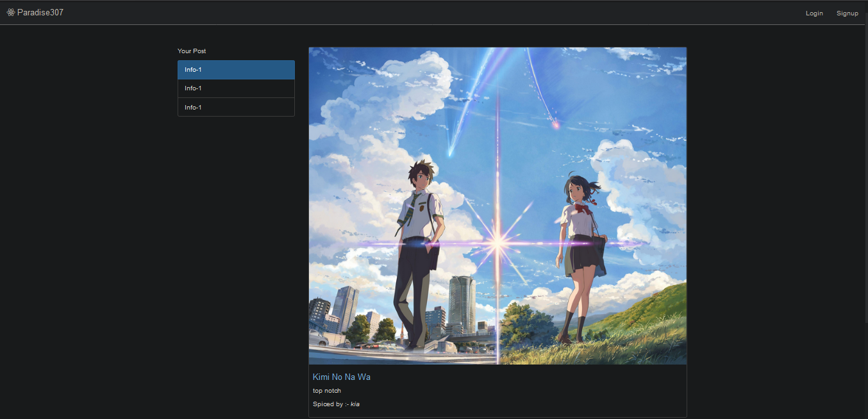868x419 pixels.
Task: Click the "Your Post" heading
Action: click(192, 51)
